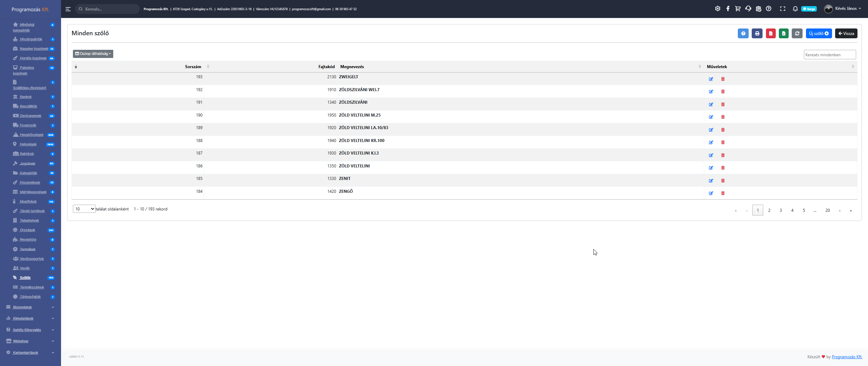Viewport: 868px width, 366px height.
Task: Open the Hegyközségek sidebar item
Action: pos(32,135)
